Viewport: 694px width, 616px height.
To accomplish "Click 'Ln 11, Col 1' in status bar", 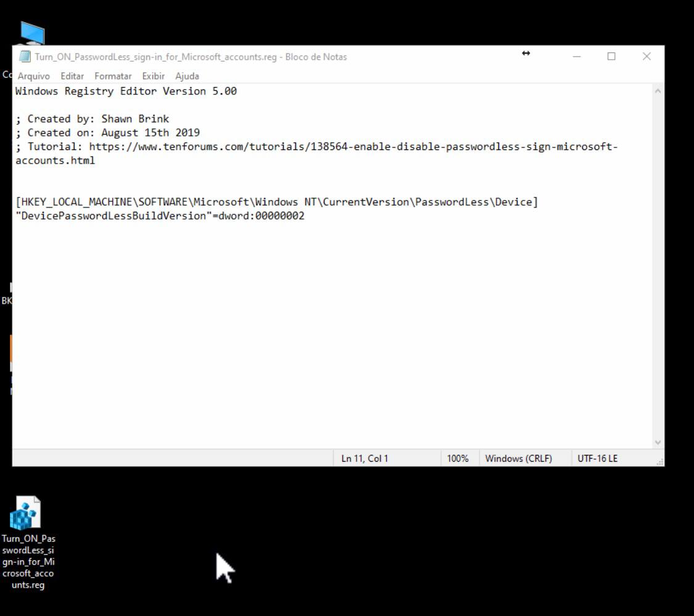I will pyautogui.click(x=365, y=459).
